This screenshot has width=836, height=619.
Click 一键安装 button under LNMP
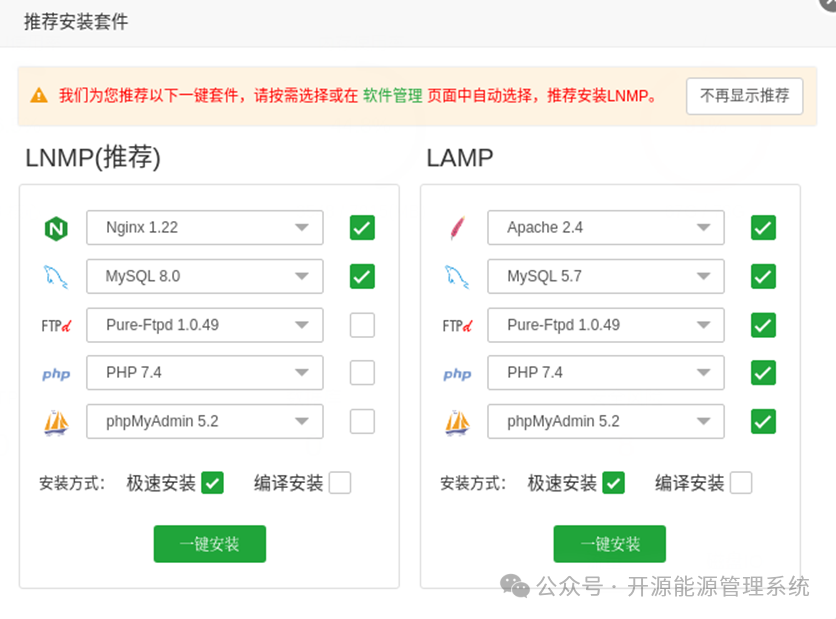210,544
